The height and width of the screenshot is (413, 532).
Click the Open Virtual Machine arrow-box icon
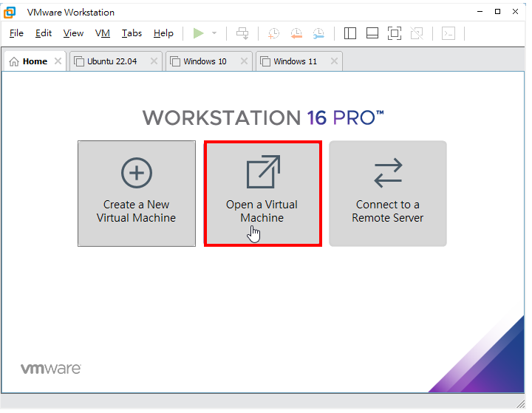click(263, 171)
